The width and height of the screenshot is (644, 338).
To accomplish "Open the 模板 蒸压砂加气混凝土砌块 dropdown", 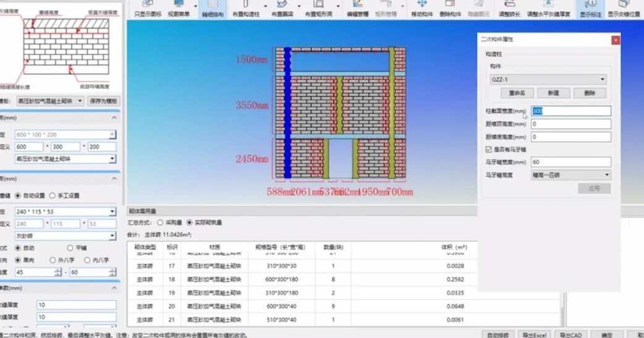I will coord(49,101).
